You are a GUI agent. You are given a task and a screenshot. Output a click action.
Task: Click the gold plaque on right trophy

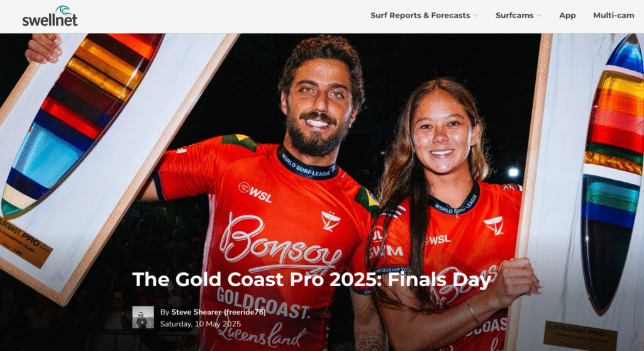click(580, 335)
